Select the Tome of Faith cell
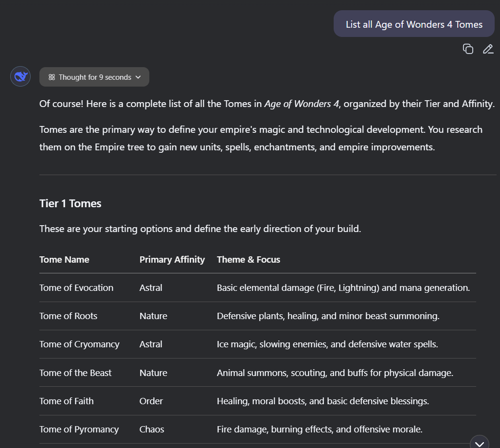This screenshot has width=500, height=448. [x=67, y=401]
